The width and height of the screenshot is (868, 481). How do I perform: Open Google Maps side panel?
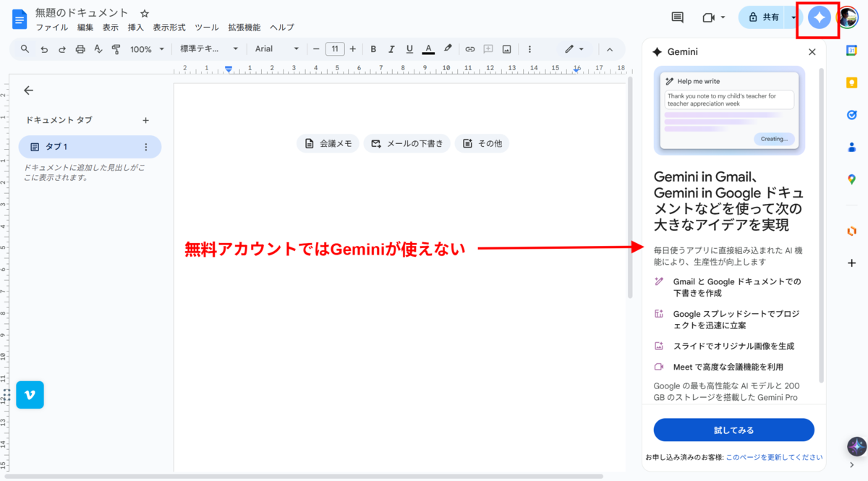coord(852,179)
